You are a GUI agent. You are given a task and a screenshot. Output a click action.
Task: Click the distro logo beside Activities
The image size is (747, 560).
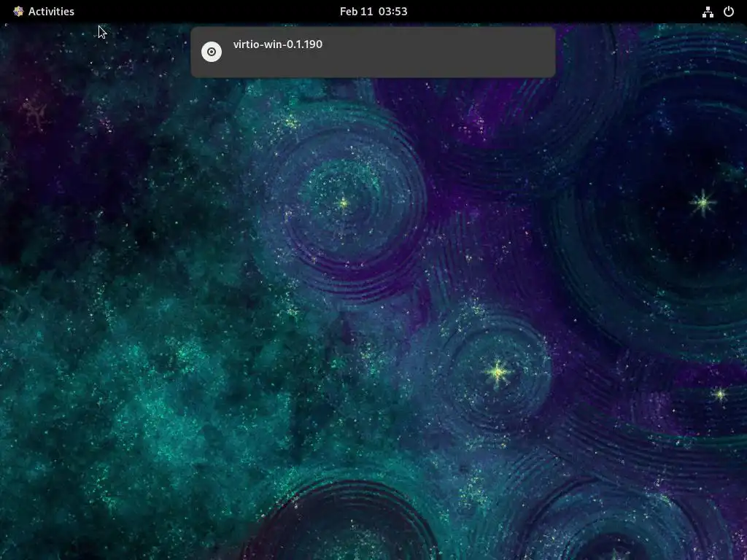tap(18, 12)
